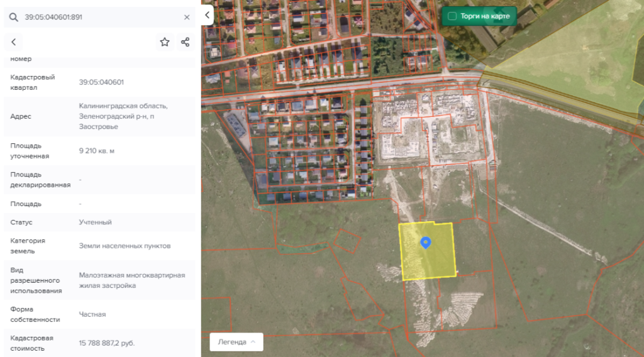Enable the "Торги на карте" checkbox
This screenshot has width=644, height=357.
(x=452, y=16)
